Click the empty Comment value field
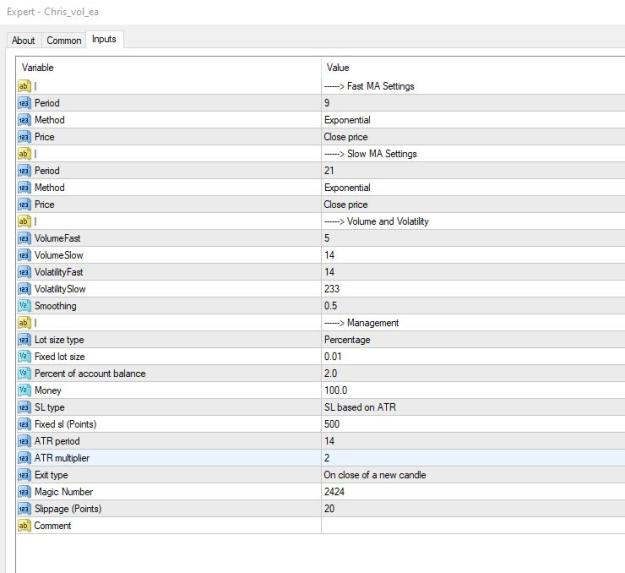The width and height of the screenshot is (625, 573). (473, 526)
